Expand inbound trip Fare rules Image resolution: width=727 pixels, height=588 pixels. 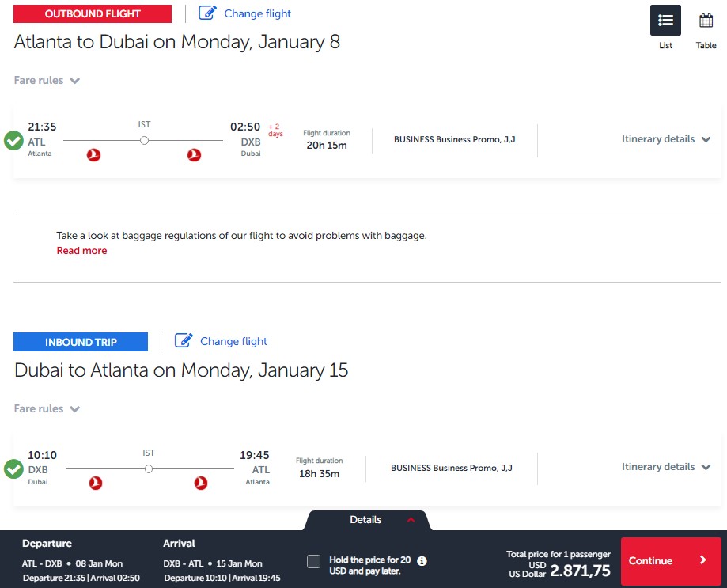click(47, 408)
